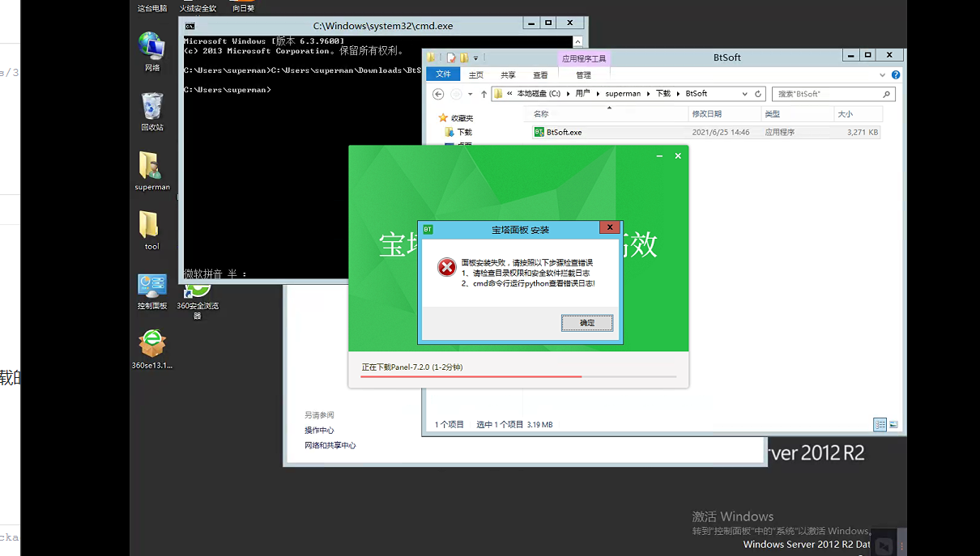Go back in BtSoft Explorer

coord(438,94)
